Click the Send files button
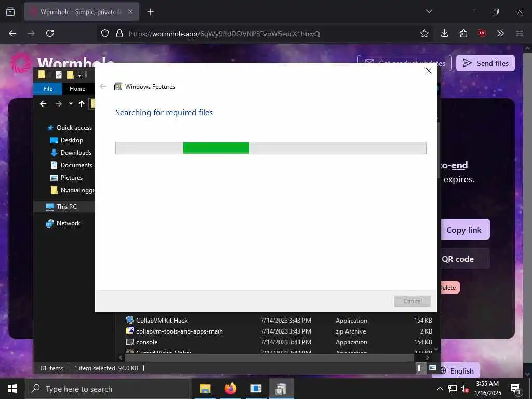Image resolution: width=532 pixels, height=399 pixels. pos(486,63)
